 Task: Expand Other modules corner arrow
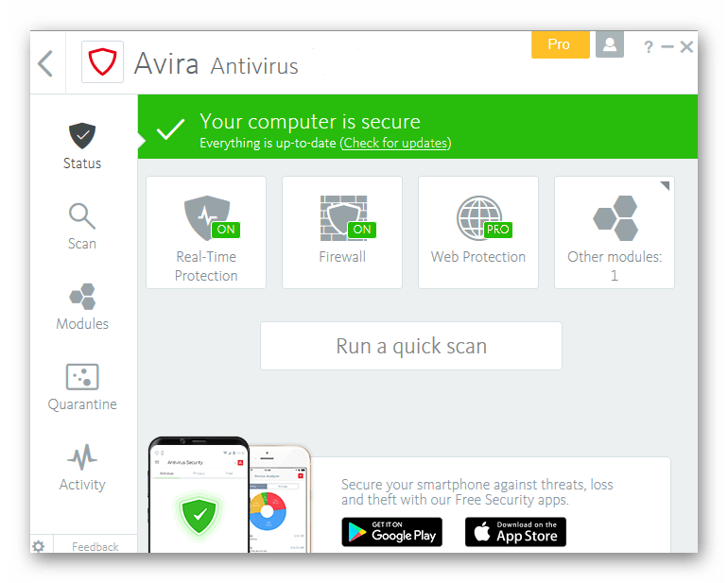coord(666,185)
